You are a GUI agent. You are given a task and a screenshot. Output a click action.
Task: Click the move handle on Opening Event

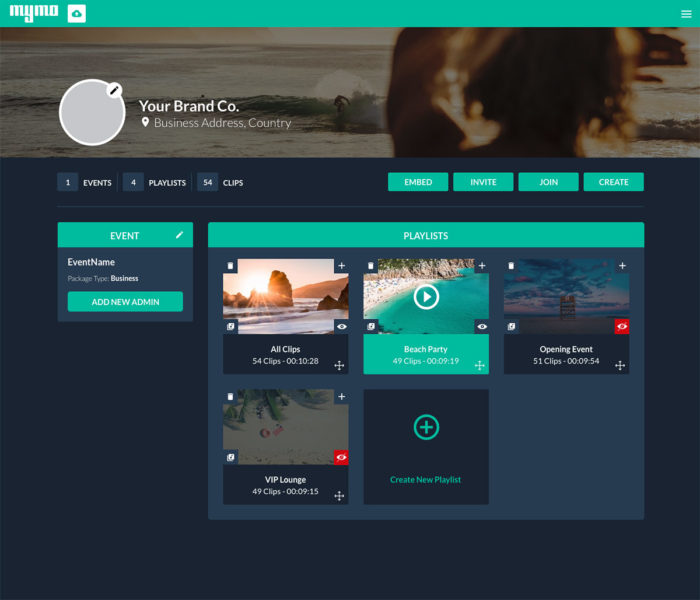pyautogui.click(x=620, y=366)
